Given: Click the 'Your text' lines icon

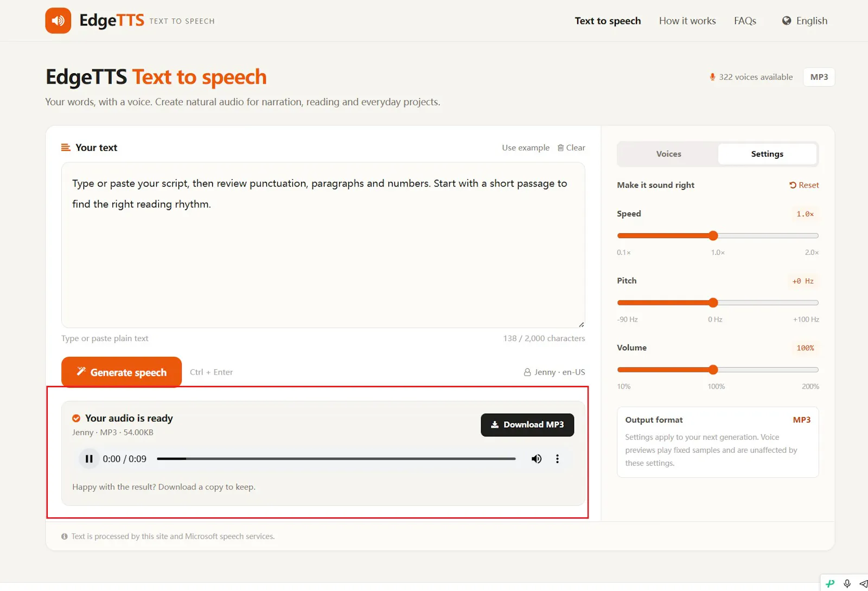Looking at the screenshot, I should 66,147.
